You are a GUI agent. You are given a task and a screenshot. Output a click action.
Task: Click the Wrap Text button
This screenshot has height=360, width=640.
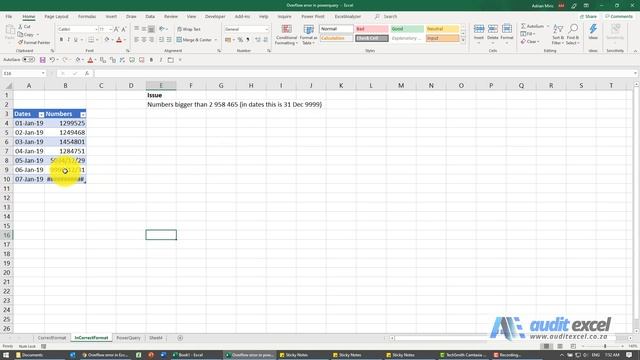[189, 29]
